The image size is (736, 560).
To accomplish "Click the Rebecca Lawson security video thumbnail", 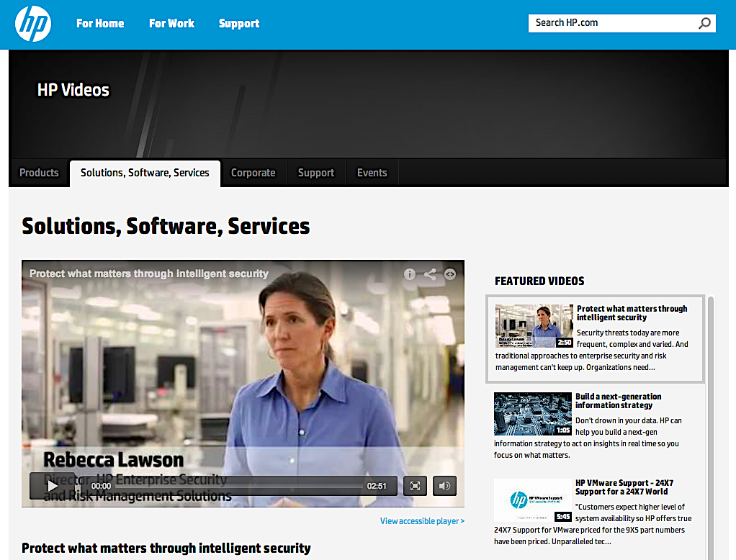I will (534, 326).
